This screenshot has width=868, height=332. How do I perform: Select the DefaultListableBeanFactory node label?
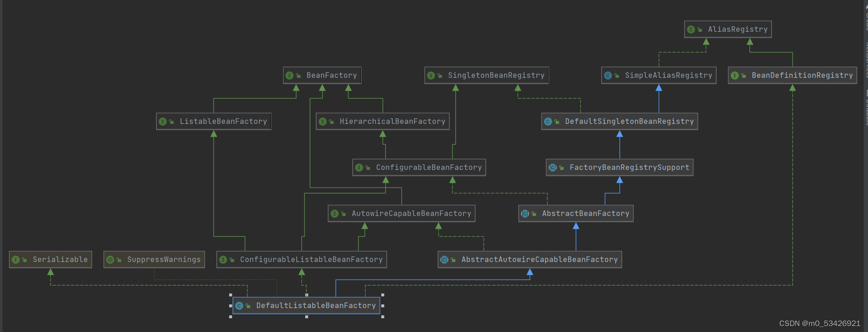click(x=316, y=306)
